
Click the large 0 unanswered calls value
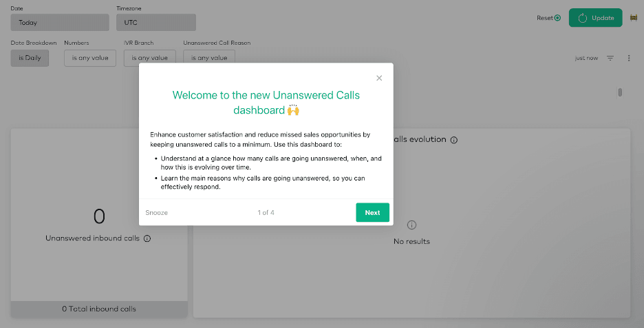[99, 216]
